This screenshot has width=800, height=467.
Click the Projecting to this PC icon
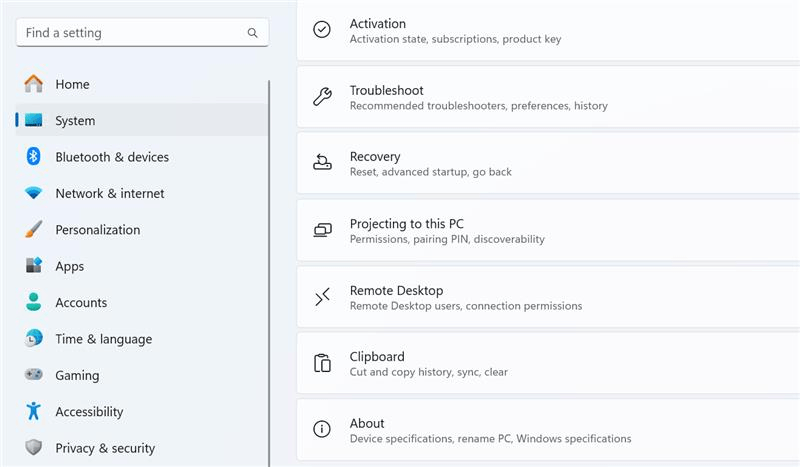coord(322,230)
